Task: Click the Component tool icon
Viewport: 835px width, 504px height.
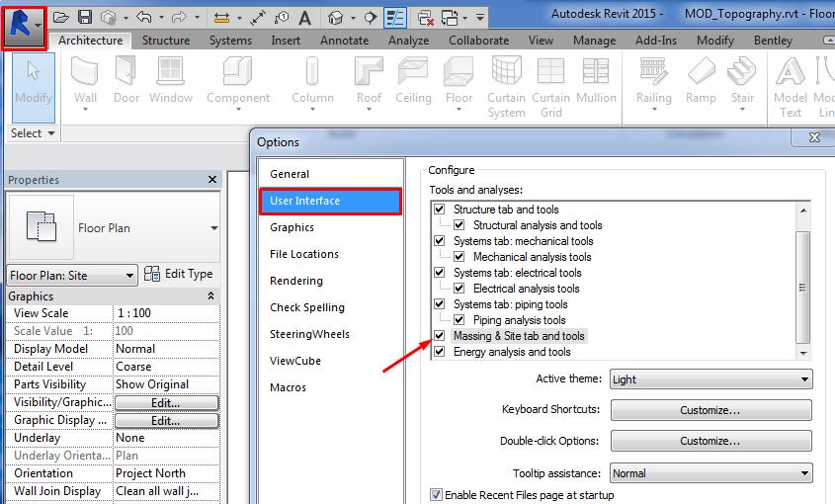Action: pyautogui.click(x=237, y=71)
